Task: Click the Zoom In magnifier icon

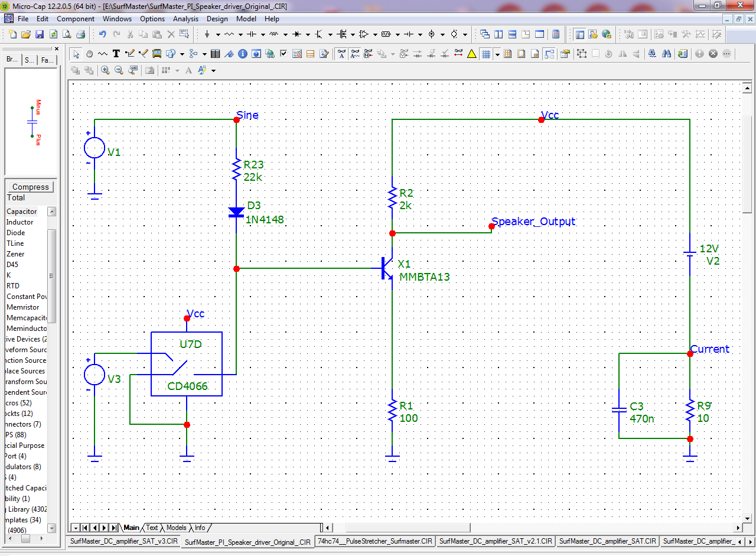Action: [105, 70]
